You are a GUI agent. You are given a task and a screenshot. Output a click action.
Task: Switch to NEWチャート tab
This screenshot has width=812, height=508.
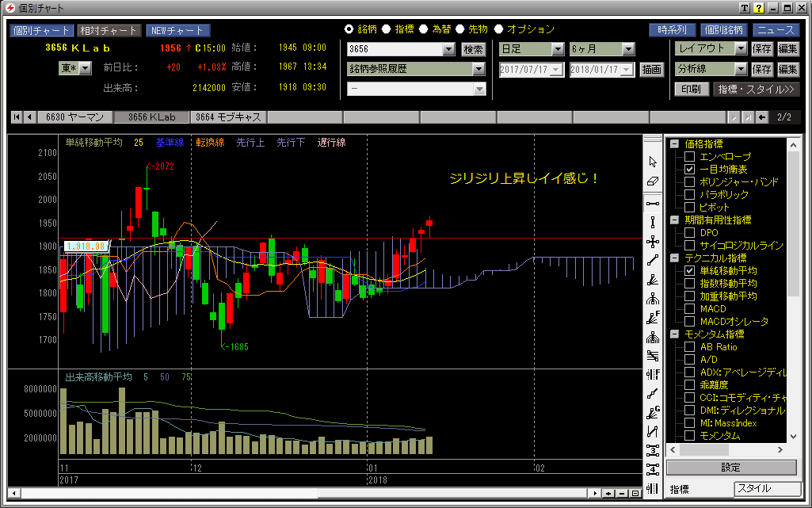point(177,31)
